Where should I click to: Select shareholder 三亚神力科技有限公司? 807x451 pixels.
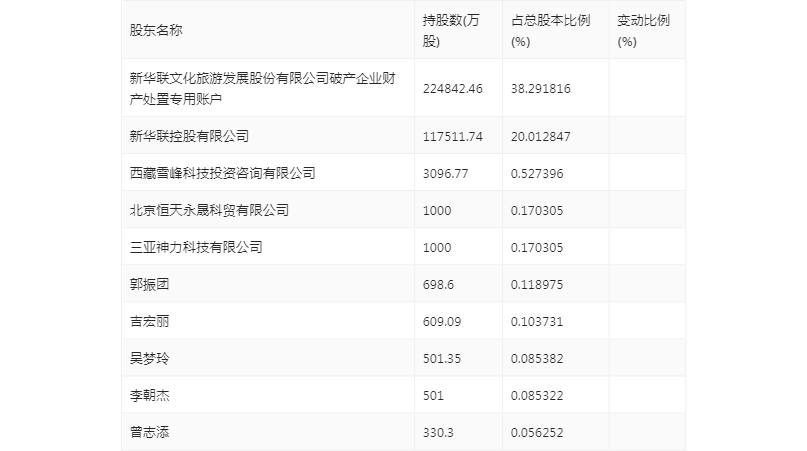pos(196,247)
